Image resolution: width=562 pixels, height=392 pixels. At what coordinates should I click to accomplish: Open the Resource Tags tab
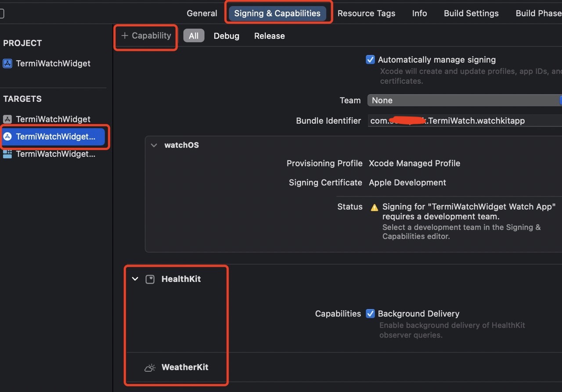click(x=366, y=13)
